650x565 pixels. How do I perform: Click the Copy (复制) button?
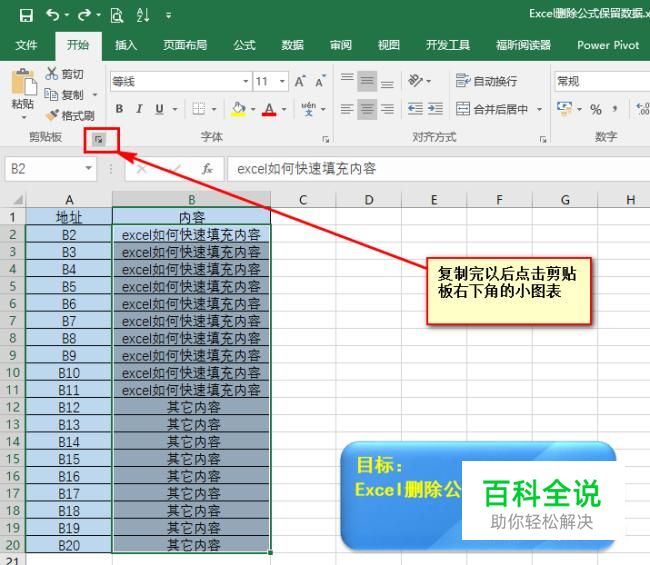[x=65, y=95]
